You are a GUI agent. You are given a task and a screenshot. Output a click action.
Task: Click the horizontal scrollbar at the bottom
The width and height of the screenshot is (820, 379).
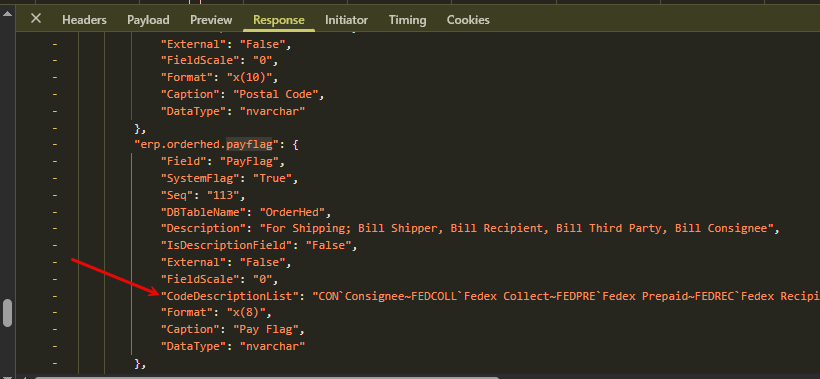click(267, 377)
